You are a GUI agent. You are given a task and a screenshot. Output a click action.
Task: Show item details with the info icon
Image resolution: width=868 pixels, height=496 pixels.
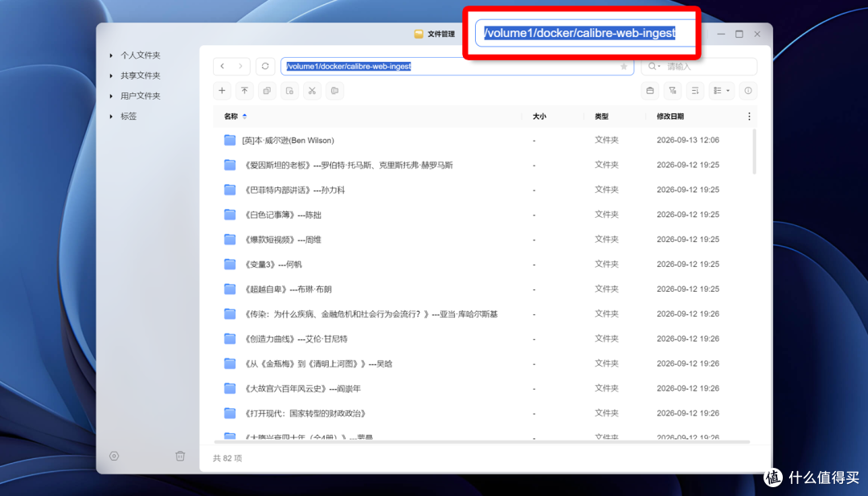pyautogui.click(x=748, y=91)
